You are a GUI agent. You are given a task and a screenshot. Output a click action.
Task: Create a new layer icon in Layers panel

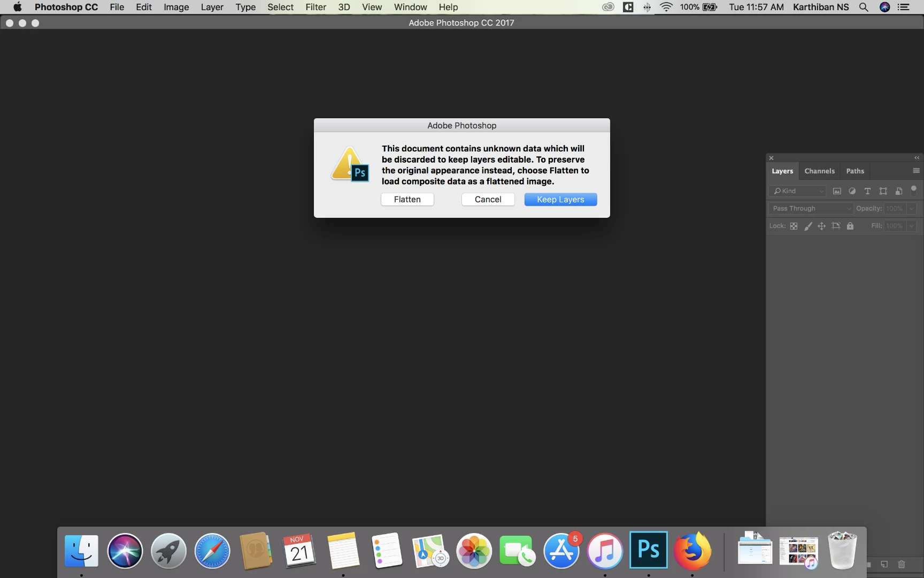[884, 564]
